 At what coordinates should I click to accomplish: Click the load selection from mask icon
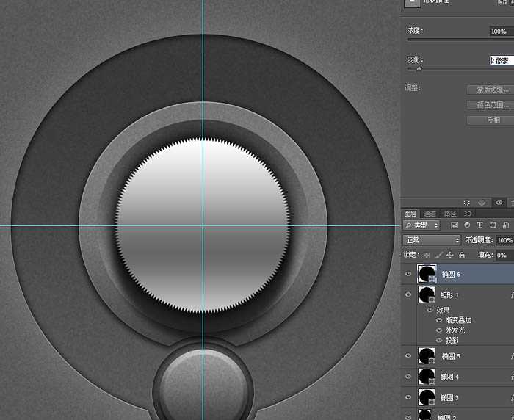click(467, 203)
